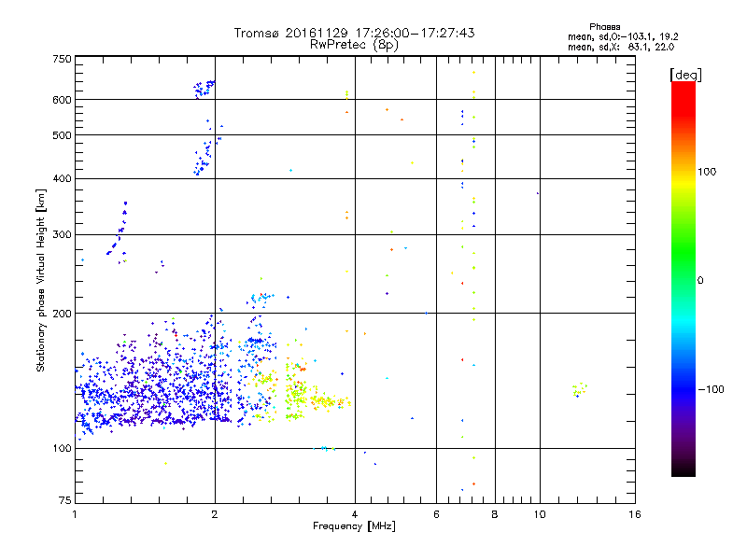Click the '100' y-axis tick label
Viewport: 747px width, 560px height.
click(x=62, y=449)
